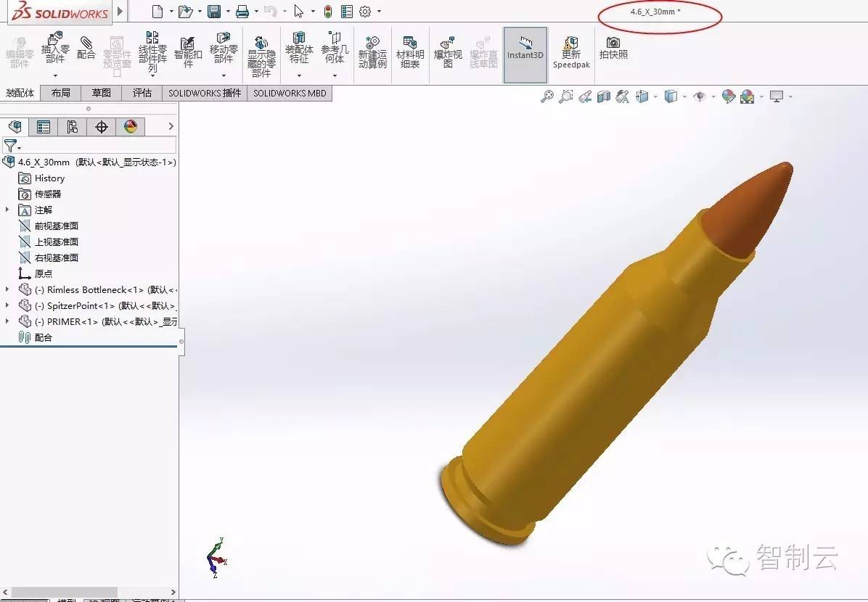Click the Display Style cube icon
Screen dimensions: 868x602
(671, 97)
